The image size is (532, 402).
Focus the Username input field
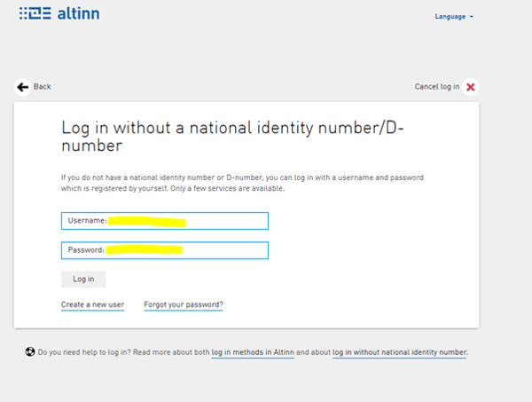pyautogui.click(x=222, y=220)
